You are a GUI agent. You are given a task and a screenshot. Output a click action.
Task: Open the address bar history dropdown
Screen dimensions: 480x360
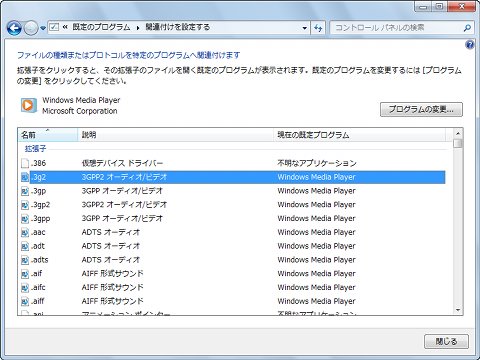pyautogui.click(x=304, y=28)
